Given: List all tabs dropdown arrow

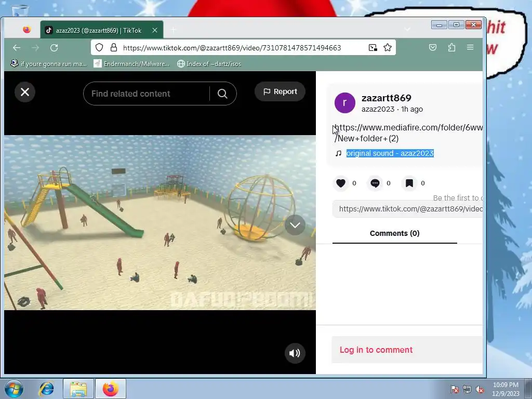Looking at the screenshot, I should [x=407, y=30].
